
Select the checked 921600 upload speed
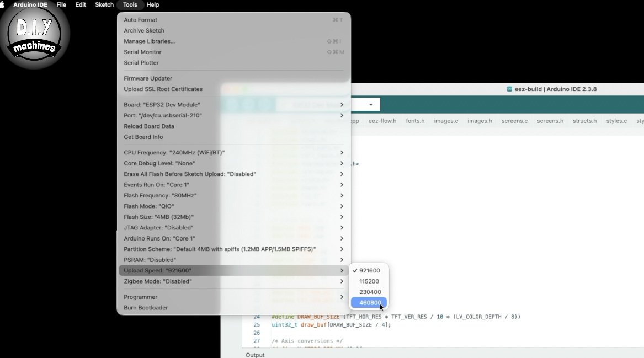point(369,270)
